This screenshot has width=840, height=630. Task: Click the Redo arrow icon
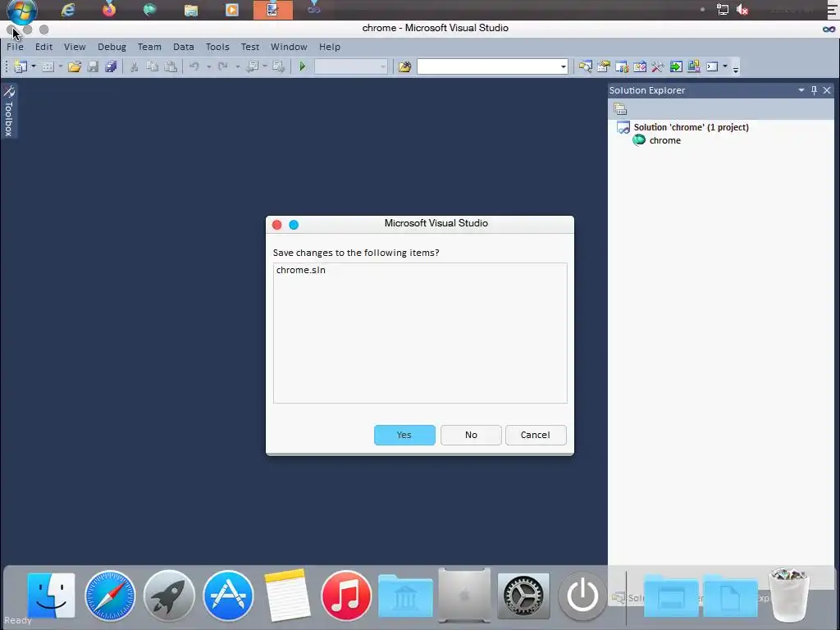tap(223, 67)
